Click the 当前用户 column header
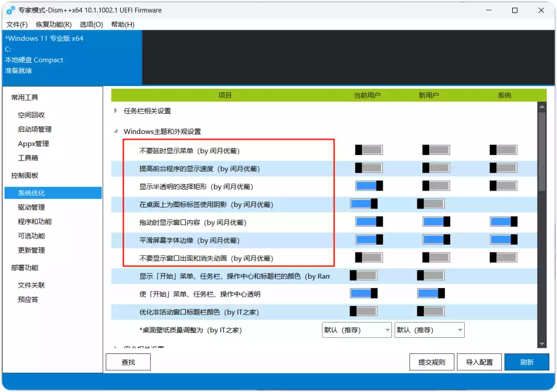 click(367, 95)
